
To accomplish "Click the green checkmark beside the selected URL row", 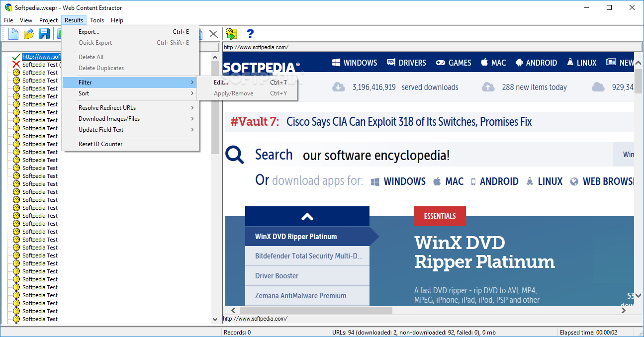I will pyautogui.click(x=16, y=57).
